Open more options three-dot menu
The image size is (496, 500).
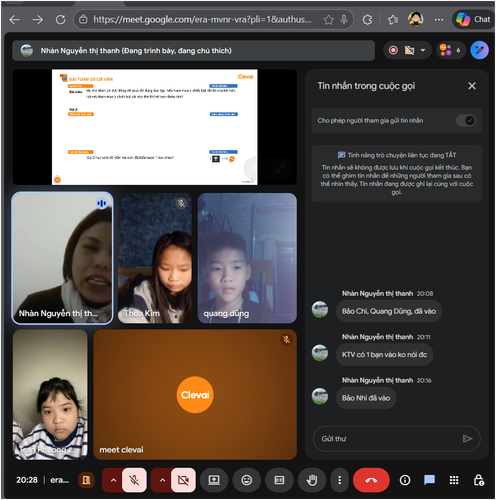[339, 480]
